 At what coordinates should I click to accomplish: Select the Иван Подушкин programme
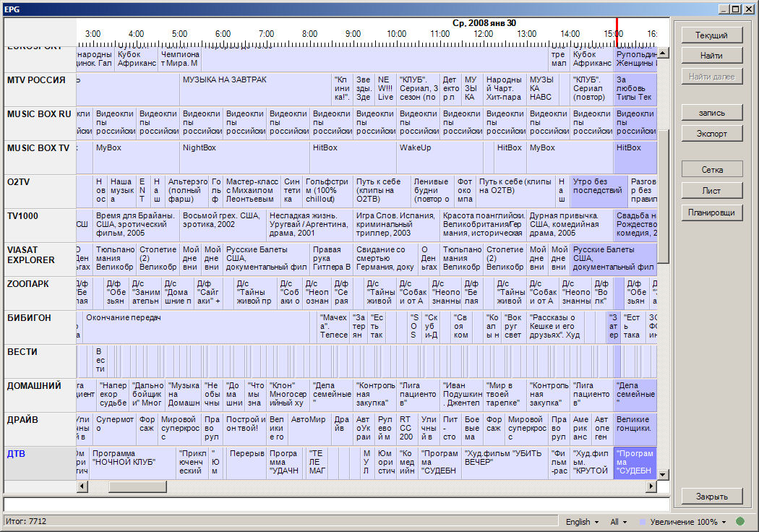coord(462,395)
